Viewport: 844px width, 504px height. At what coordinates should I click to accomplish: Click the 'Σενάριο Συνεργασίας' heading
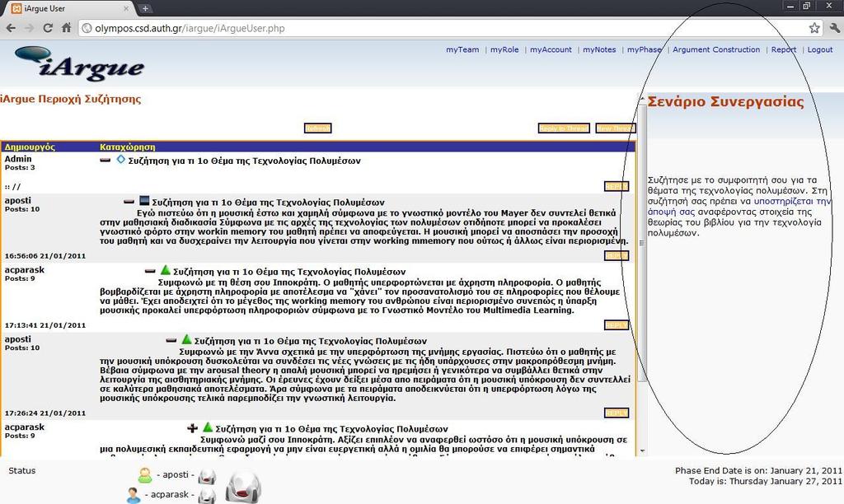[725, 101]
